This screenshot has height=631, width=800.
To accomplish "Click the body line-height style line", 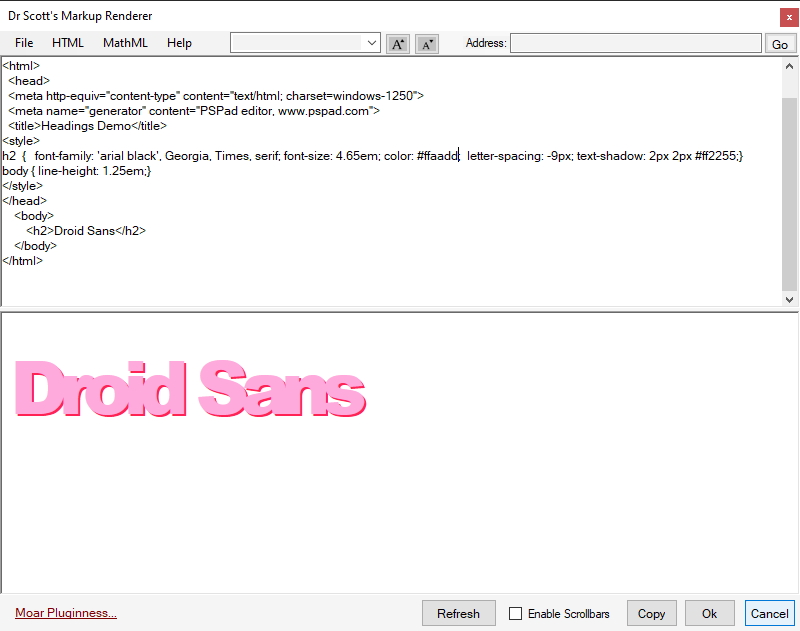I will click(77, 170).
